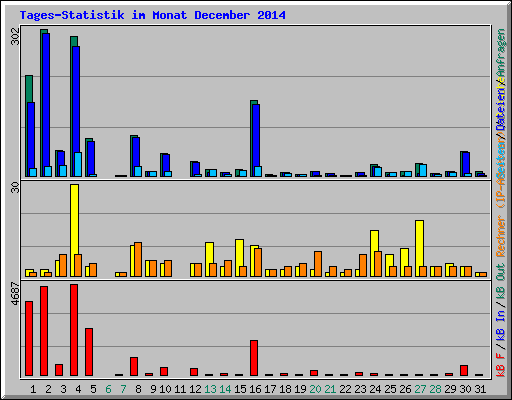Click day label 12 on x-axis
The width and height of the screenshot is (512, 400).
coord(195,389)
